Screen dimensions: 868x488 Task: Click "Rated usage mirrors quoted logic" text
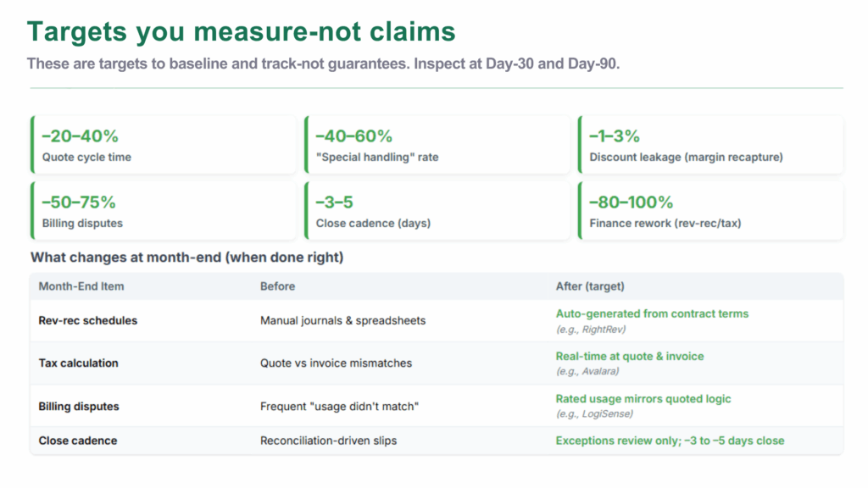(x=643, y=399)
